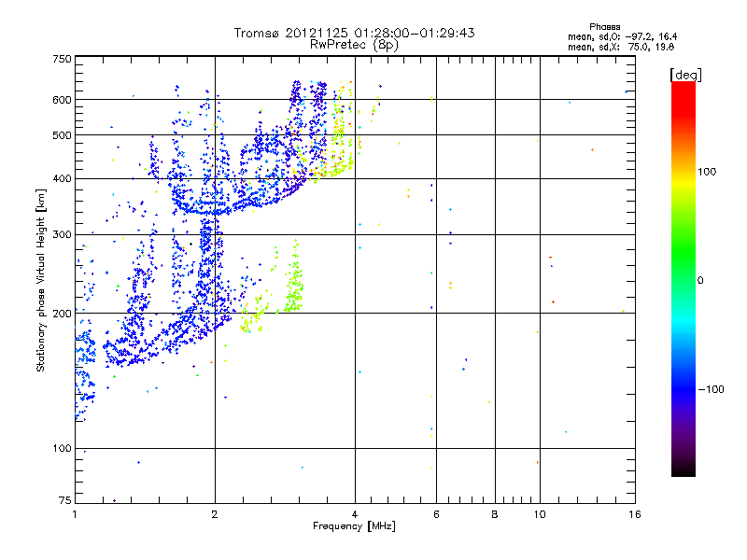Click the y-axis tick "750"
This screenshot has width=747, height=560.
click(x=62, y=59)
